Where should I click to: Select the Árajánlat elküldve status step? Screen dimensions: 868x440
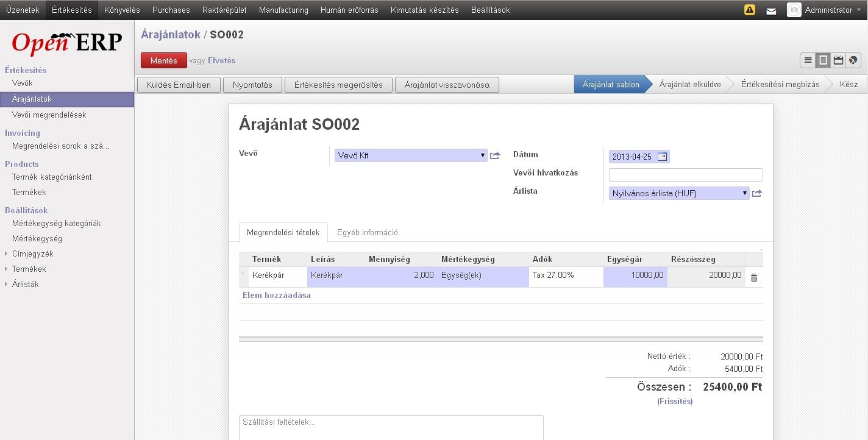tap(690, 84)
